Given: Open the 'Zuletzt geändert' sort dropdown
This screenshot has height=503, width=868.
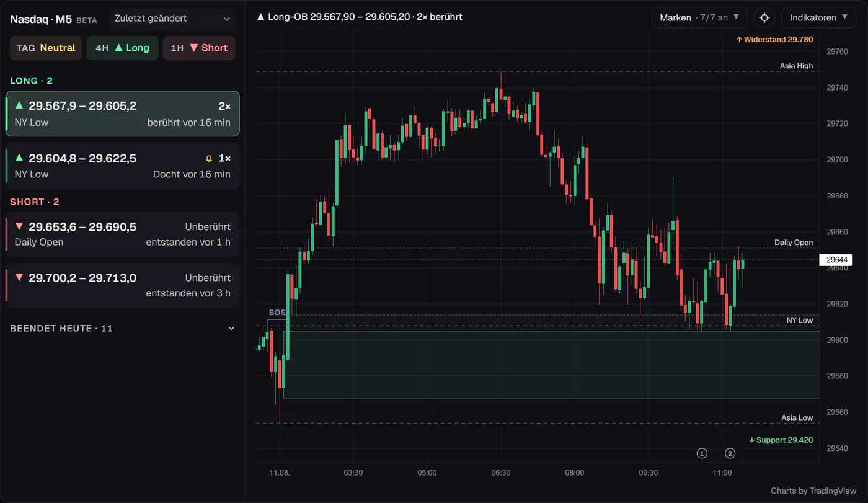Looking at the screenshot, I should point(172,19).
